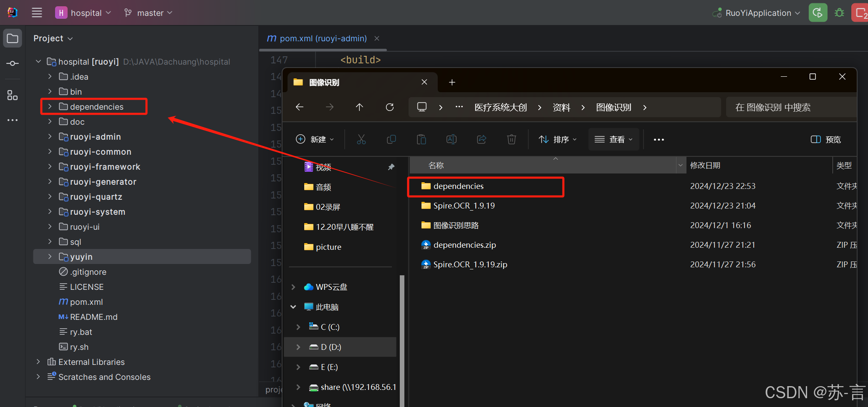
Task: Open More tool windows ellipsis
Action: (13, 120)
